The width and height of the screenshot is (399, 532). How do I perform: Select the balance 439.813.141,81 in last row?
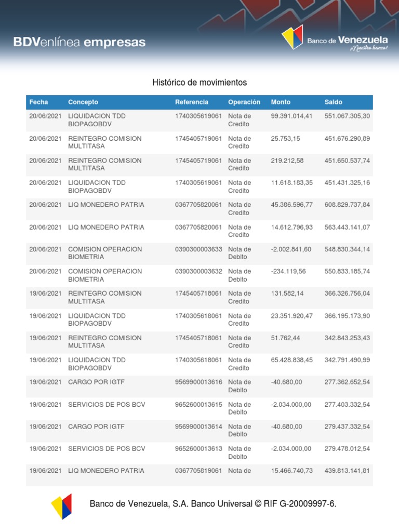tap(347, 471)
